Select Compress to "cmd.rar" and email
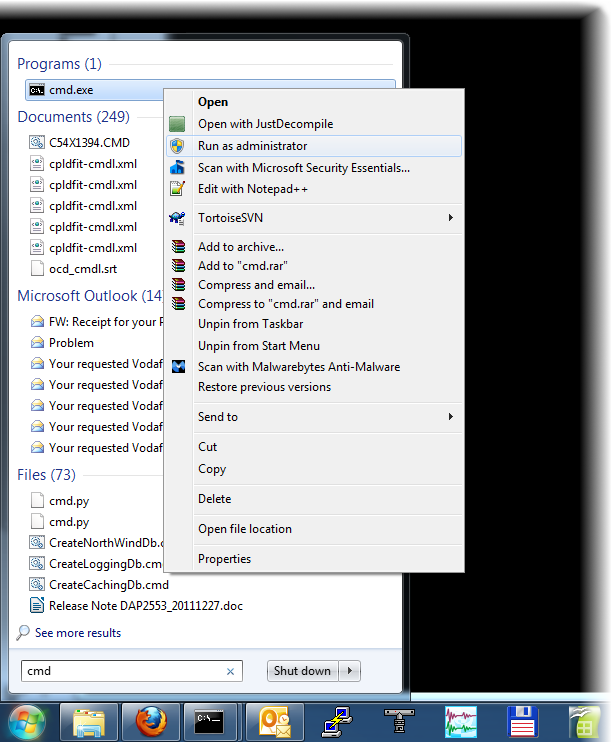Screen dimensions: 612x742 click(314, 304)
